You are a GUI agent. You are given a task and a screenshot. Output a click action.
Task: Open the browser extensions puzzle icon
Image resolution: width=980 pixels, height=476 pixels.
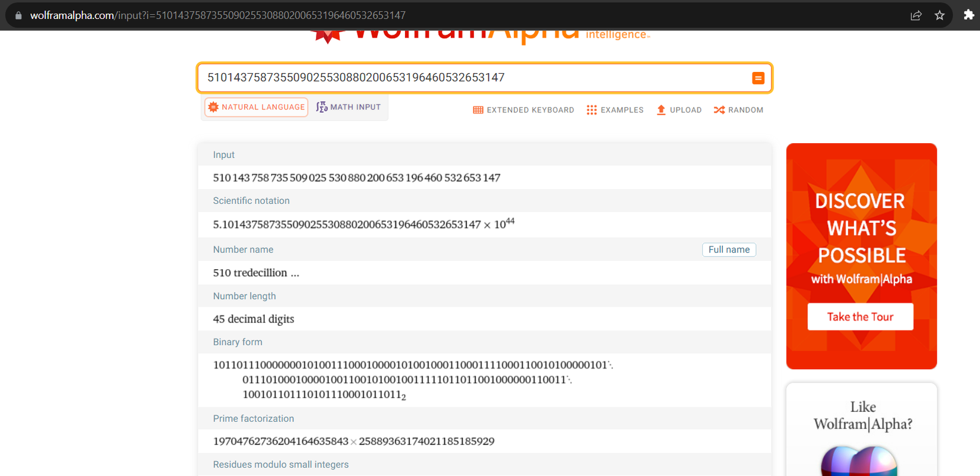968,15
